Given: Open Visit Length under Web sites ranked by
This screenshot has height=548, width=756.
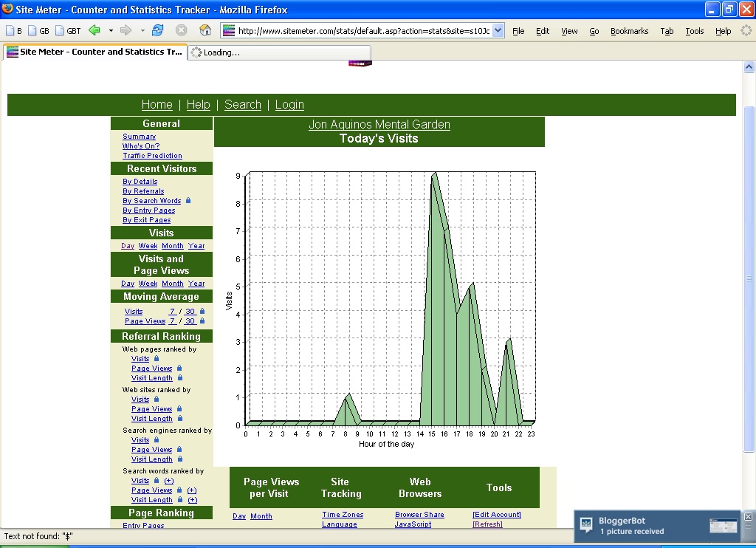Looking at the screenshot, I should tap(152, 419).
